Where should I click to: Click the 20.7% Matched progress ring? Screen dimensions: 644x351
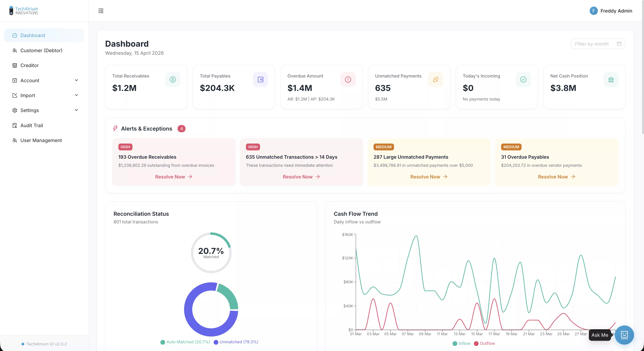(x=211, y=253)
